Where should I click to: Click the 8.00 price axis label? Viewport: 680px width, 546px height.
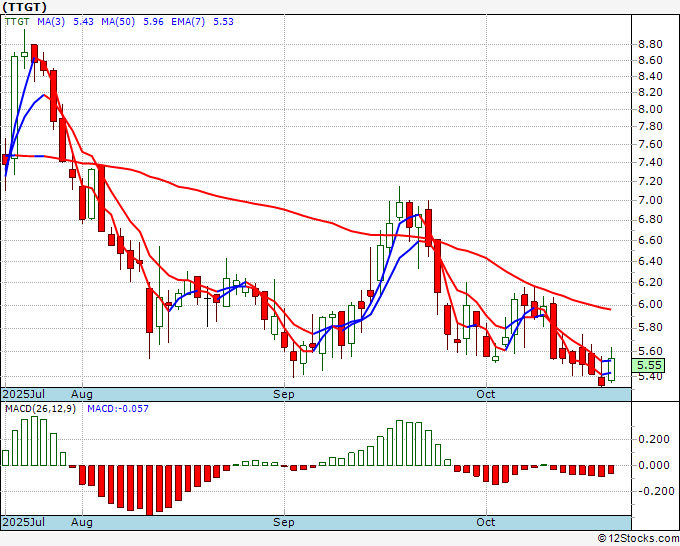click(x=650, y=109)
